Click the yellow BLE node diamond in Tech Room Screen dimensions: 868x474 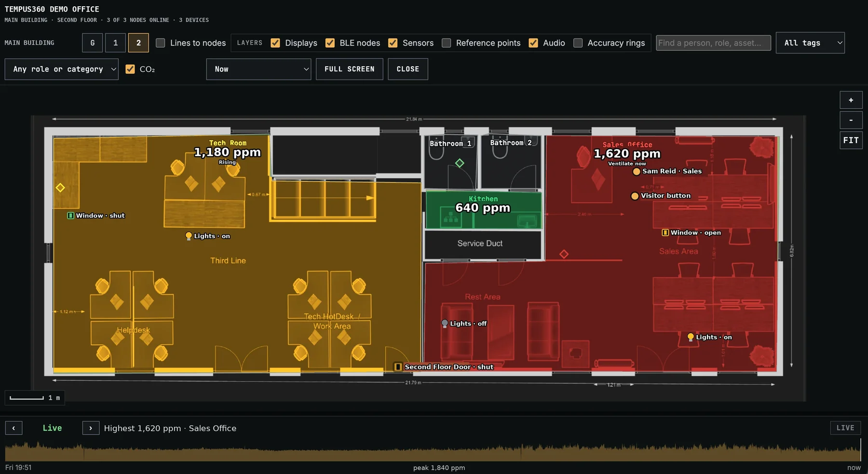click(60, 188)
